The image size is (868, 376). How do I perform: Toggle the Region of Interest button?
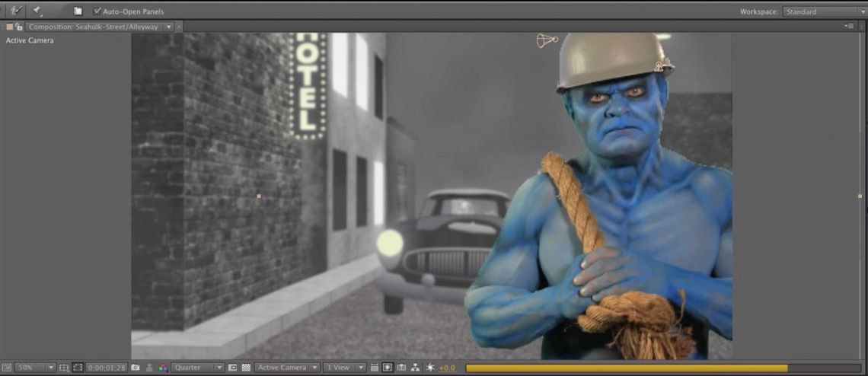pos(233,367)
